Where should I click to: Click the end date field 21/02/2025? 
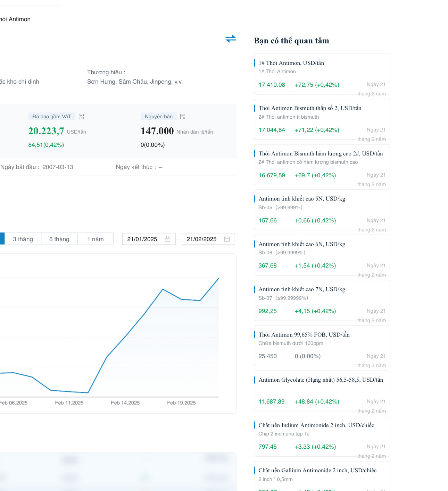click(208, 239)
